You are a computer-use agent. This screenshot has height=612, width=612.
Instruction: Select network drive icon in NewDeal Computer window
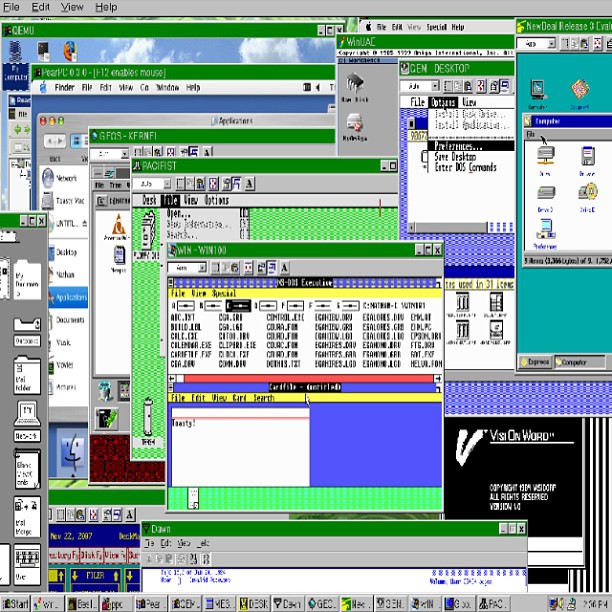(x=545, y=156)
